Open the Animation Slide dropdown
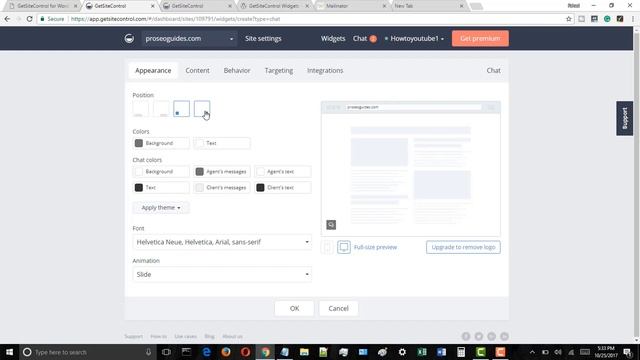Screen dimensions: 640x360 pyautogui.click(x=222, y=274)
